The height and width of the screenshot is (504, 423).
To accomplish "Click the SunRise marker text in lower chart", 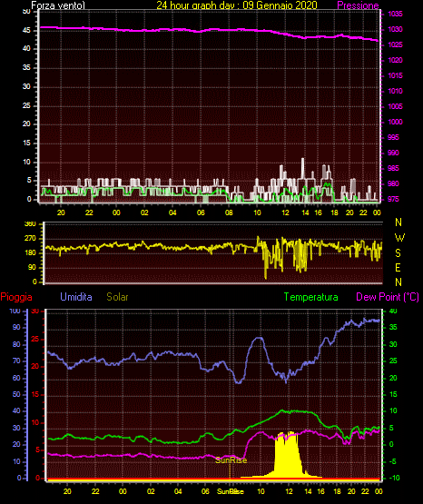I will pyautogui.click(x=231, y=460).
